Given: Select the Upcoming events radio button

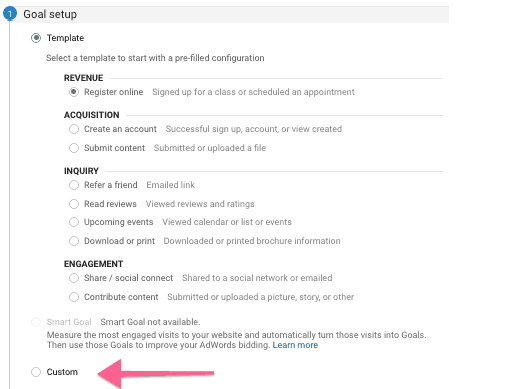Looking at the screenshot, I should [74, 222].
